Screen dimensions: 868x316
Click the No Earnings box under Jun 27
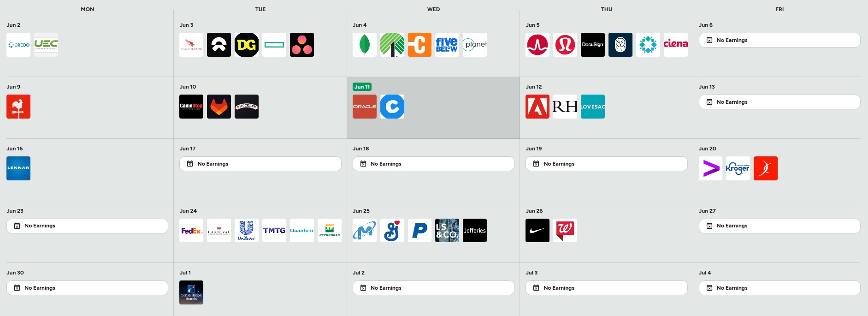(x=779, y=226)
